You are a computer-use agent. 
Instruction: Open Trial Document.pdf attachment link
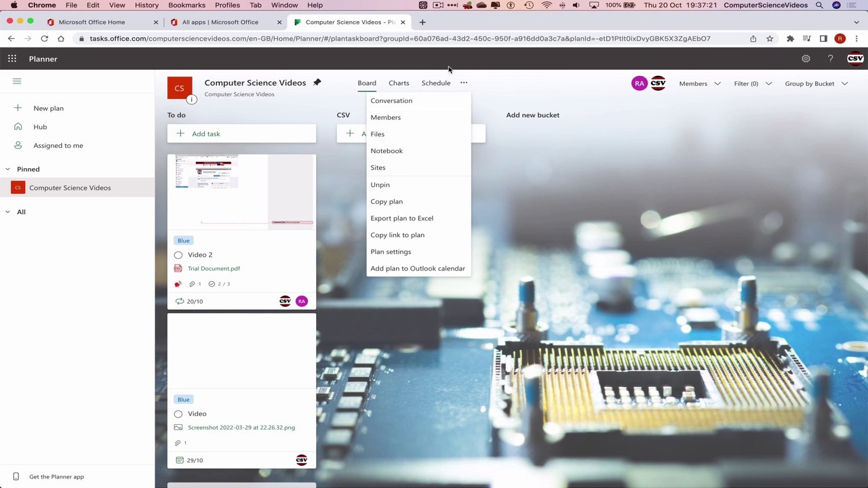[x=214, y=268]
